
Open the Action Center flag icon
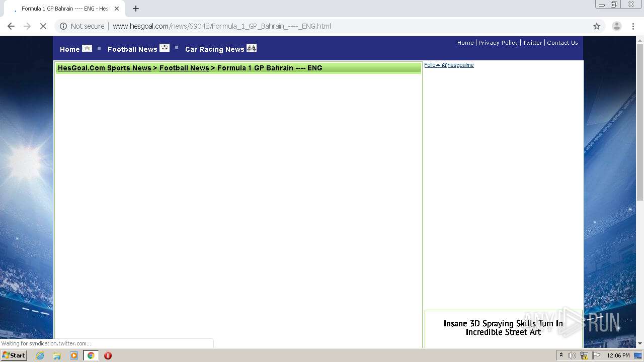[x=596, y=355]
